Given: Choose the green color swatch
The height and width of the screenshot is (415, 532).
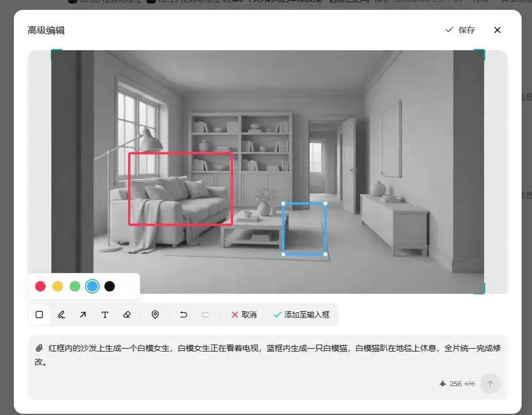Looking at the screenshot, I should [x=75, y=286].
